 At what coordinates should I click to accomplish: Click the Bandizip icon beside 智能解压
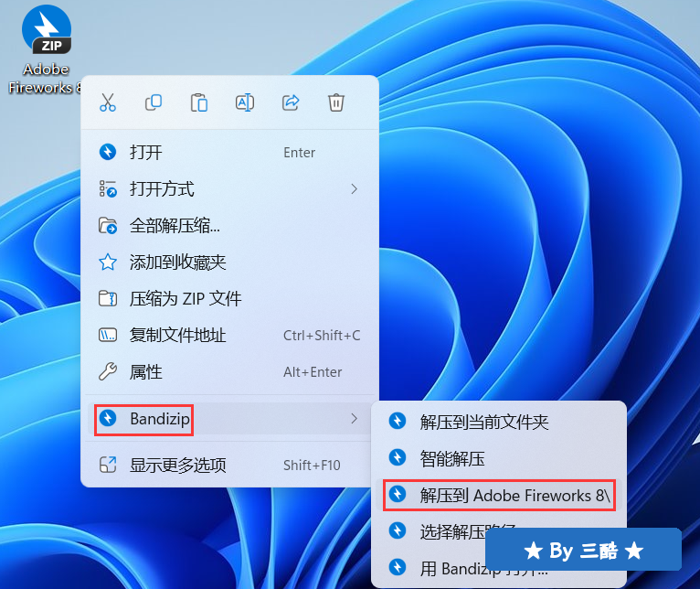[x=398, y=457]
